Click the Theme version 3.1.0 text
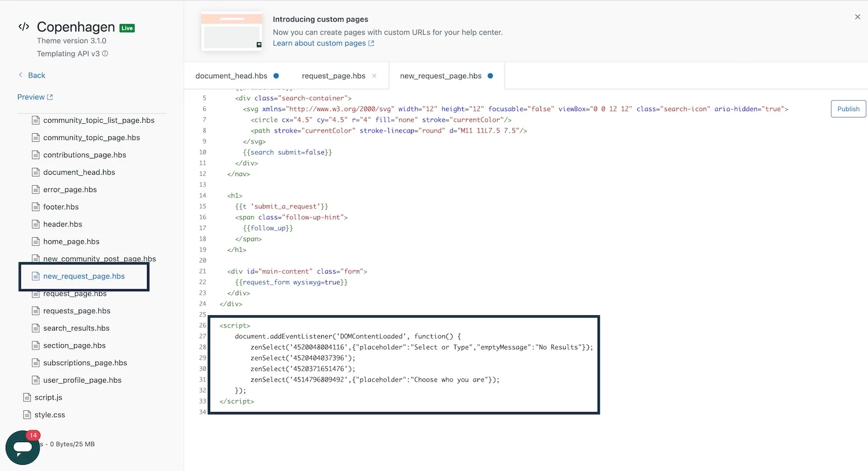The height and width of the screenshot is (471, 868). click(x=72, y=41)
